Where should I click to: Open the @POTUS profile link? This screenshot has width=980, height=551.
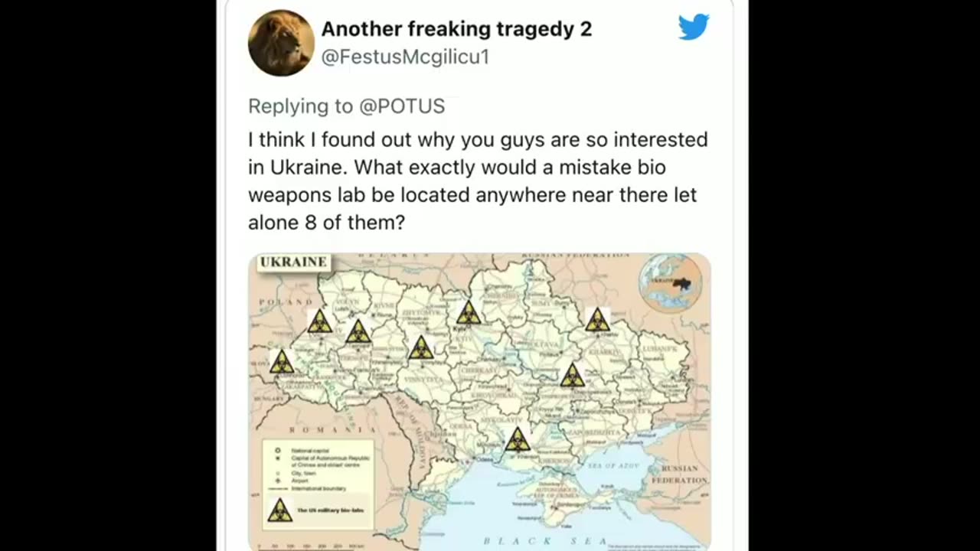402,106
